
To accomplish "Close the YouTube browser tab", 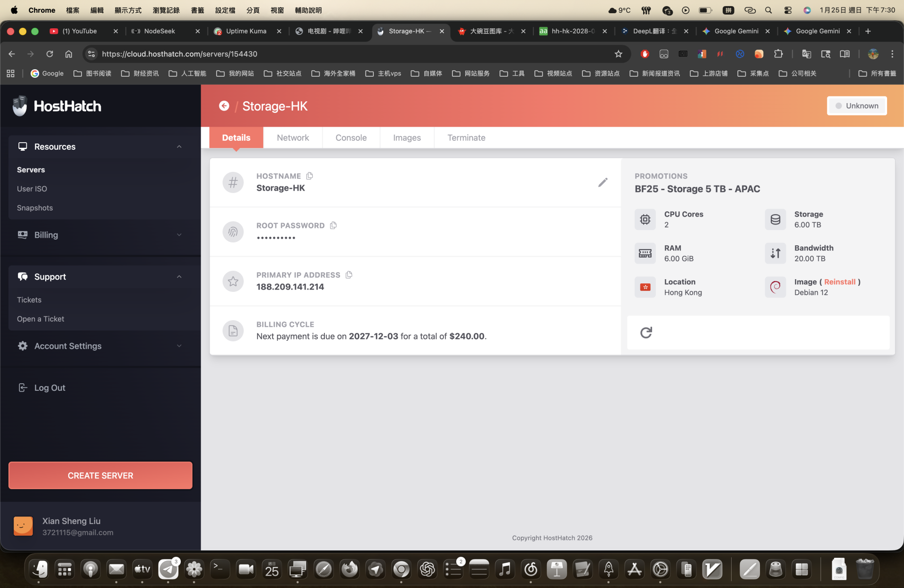I will (x=116, y=31).
